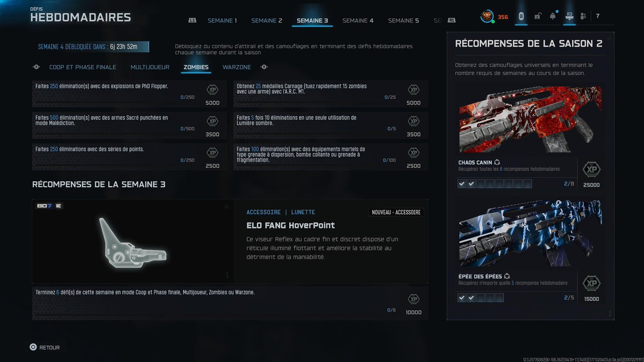Viewport: 644px width, 362px height.
Task: Click the left category bumper icon before Coop
Action: [x=36, y=67]
